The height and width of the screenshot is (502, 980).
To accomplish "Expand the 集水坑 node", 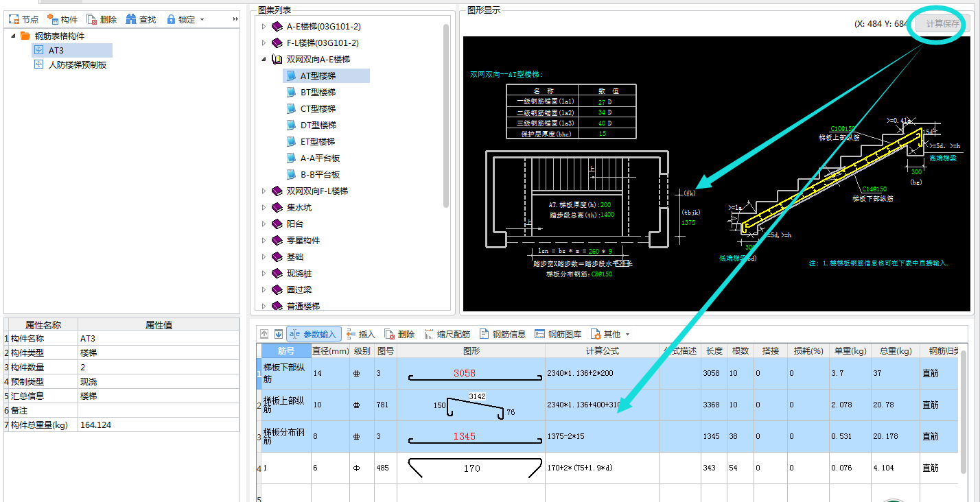I will click(264, 208).
